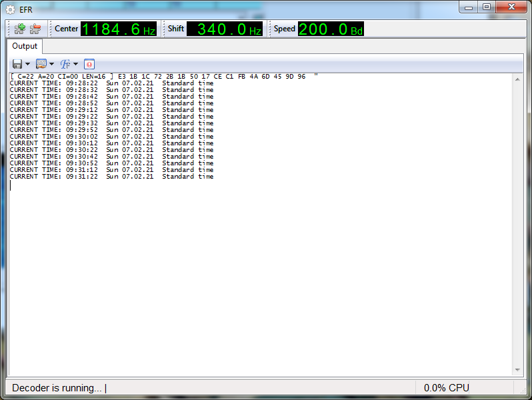Click the line CURRENT TIME: 09:28:42

point(111,97)
